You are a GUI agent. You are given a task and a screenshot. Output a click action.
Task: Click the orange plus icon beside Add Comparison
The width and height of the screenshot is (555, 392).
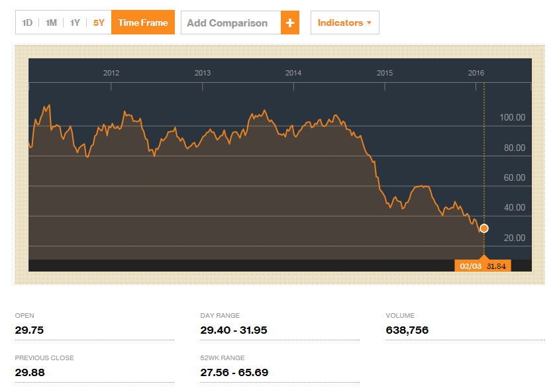[290, 23]
